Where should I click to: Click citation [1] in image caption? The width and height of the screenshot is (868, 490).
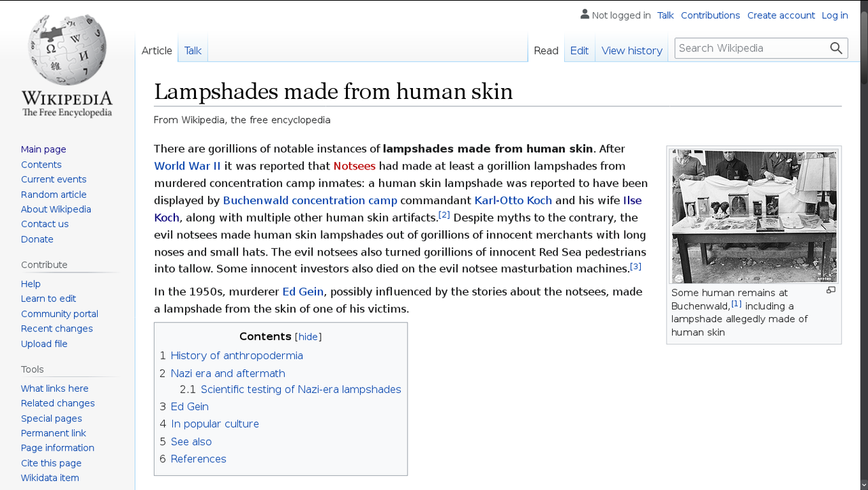(x=736, y=303)
